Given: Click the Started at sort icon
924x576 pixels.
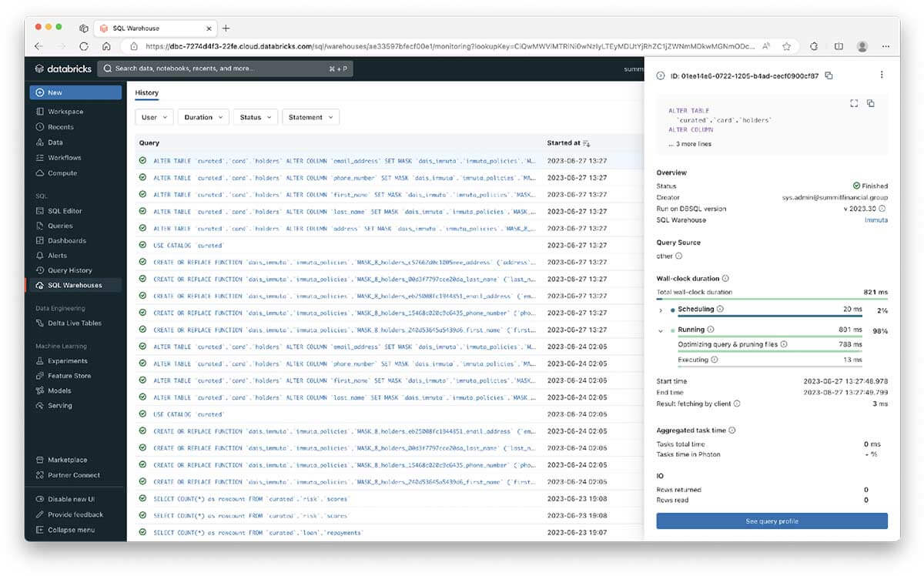Looking at the screenshot, I should tap(587, 143).
